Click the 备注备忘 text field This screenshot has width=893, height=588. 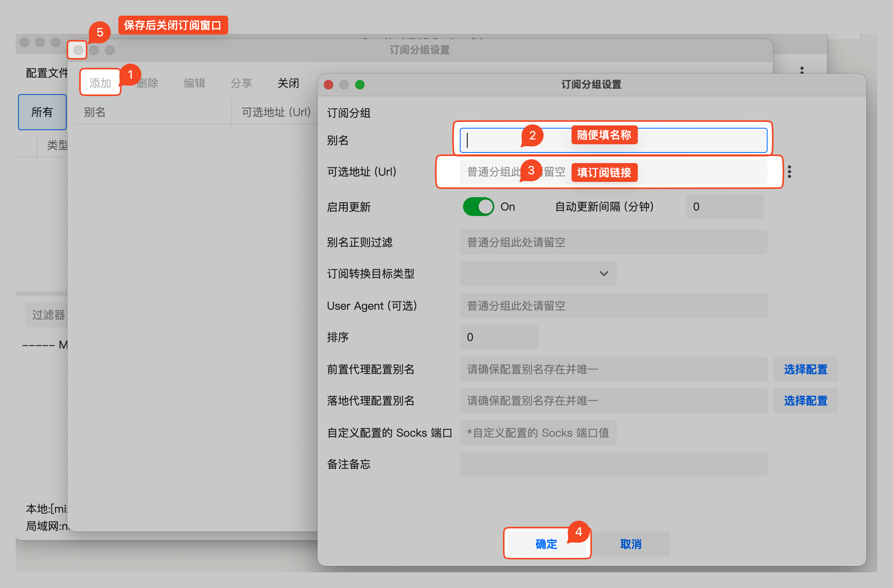coord(613,464)
